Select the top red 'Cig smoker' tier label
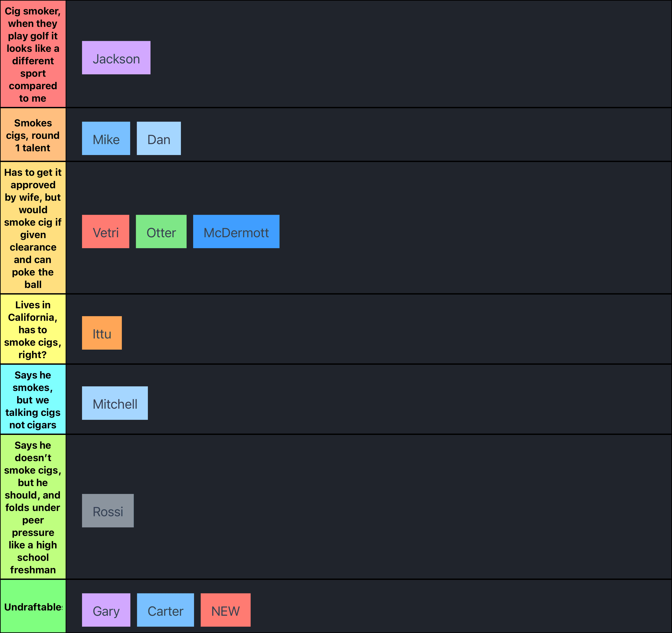The image size is (672, 633). (33, 54)
